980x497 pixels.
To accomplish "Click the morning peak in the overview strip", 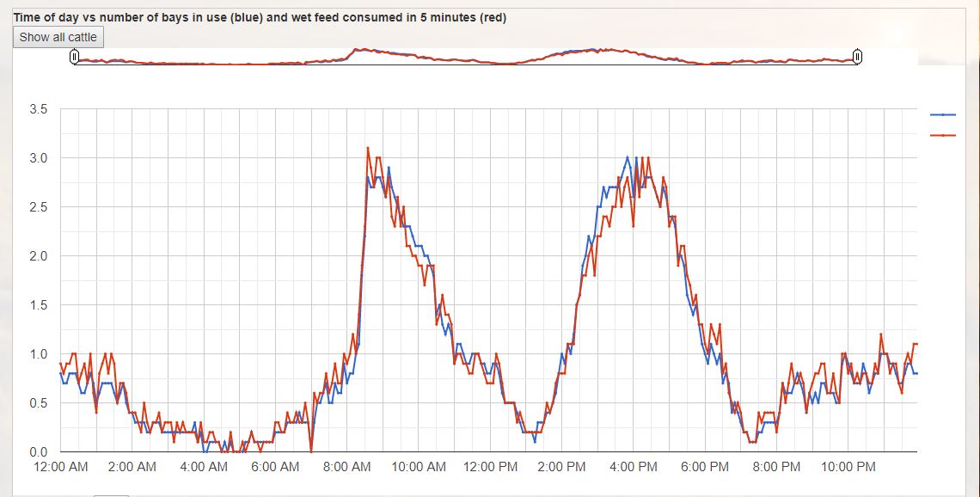I will coord(364,50).
